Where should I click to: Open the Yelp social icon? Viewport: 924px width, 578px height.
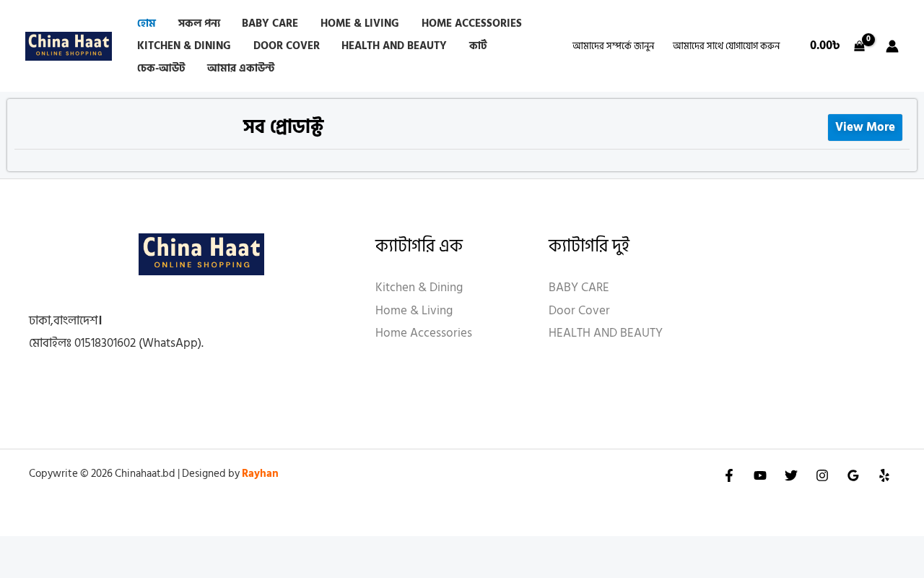(884, 475)
